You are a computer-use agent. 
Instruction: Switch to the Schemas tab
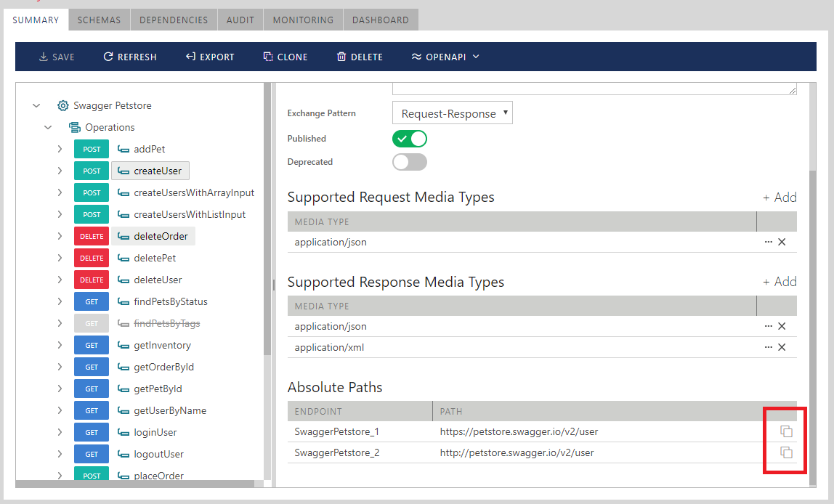pyautogui.click(x=99, y=20)
